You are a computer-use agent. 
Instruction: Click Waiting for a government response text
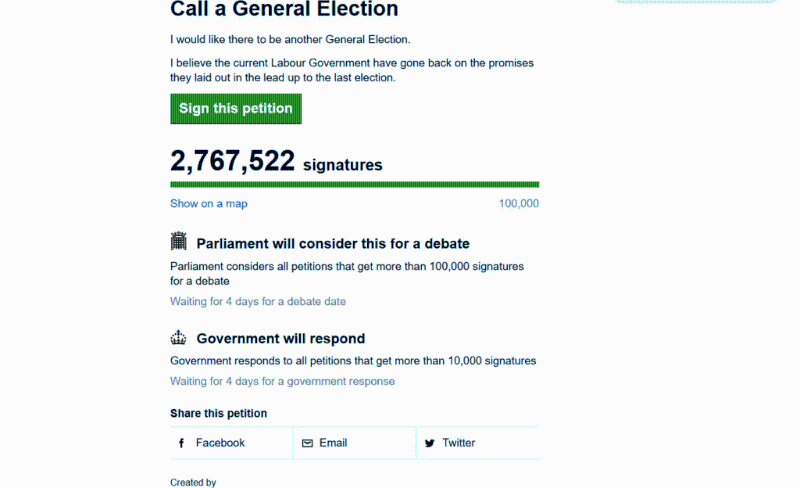tap(282, 381)
